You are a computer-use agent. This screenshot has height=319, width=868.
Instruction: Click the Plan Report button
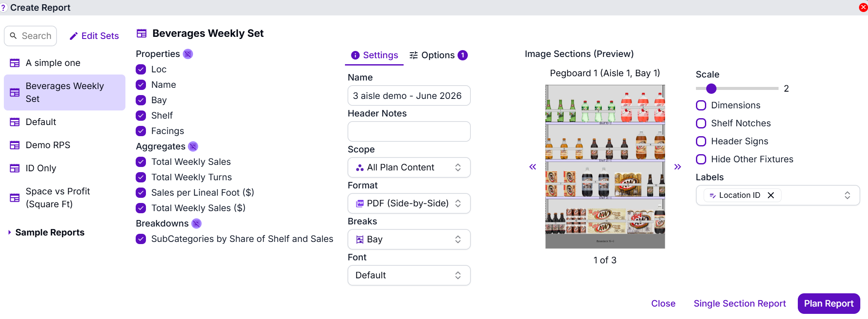pos(829,304)
